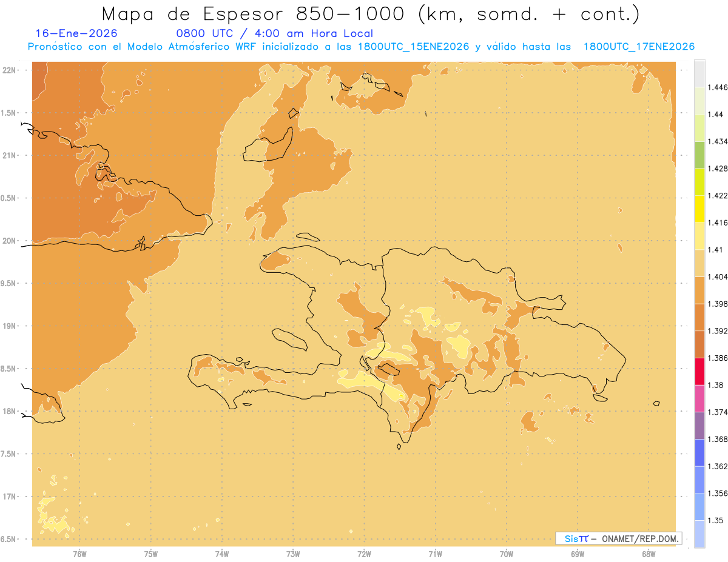Click the legend value 1.374
This screenshot has height=562, width=728.
coord(718,412)
